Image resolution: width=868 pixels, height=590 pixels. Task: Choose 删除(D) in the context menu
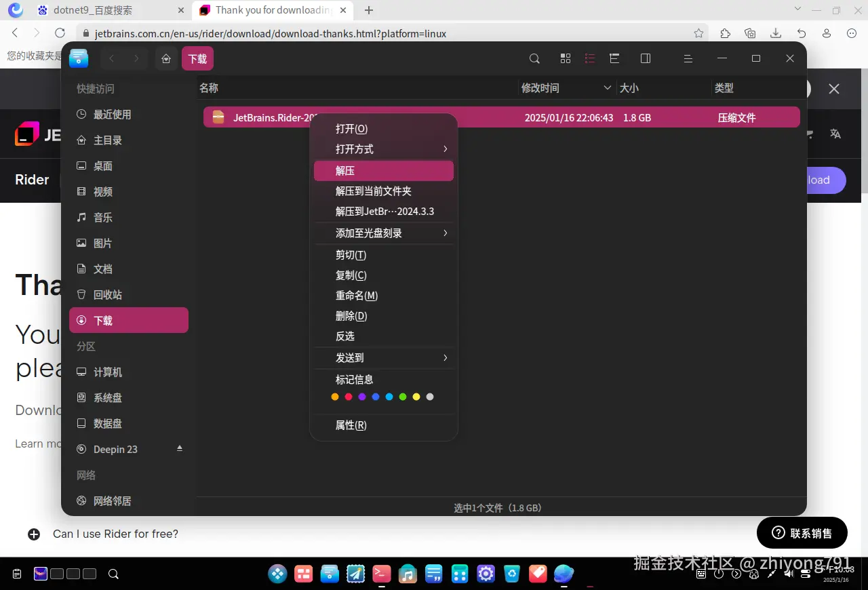[384, 316]
